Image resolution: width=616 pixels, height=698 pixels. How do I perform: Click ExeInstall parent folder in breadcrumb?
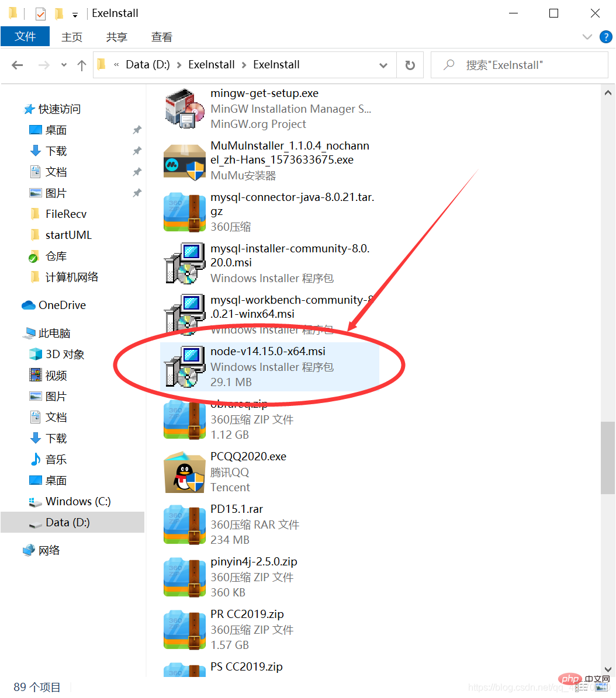tap(211, 65)
